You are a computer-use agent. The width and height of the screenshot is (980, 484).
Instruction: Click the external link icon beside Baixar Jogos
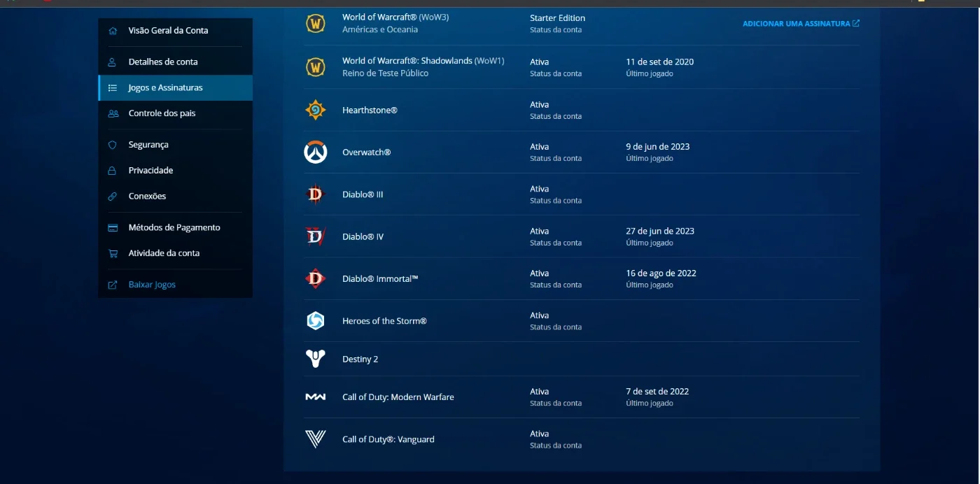(113, 285)
